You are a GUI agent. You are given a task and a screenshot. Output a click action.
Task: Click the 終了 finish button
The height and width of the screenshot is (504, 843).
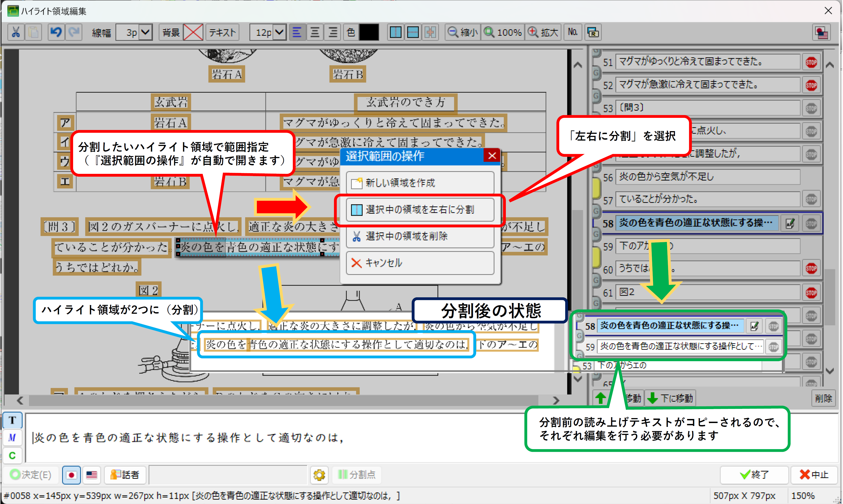[x=754, y=475]
